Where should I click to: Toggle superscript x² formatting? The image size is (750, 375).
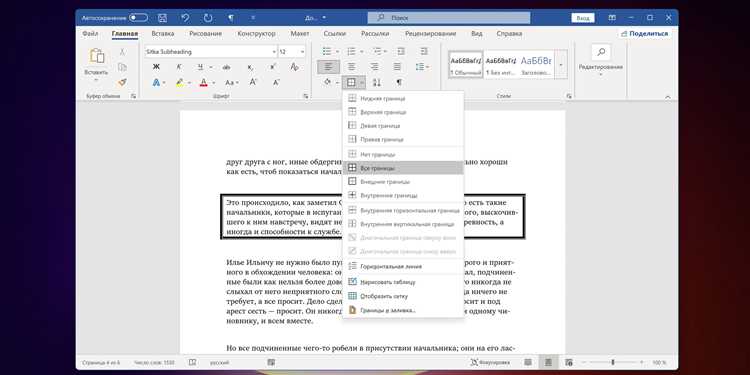[x=273, y=67]
